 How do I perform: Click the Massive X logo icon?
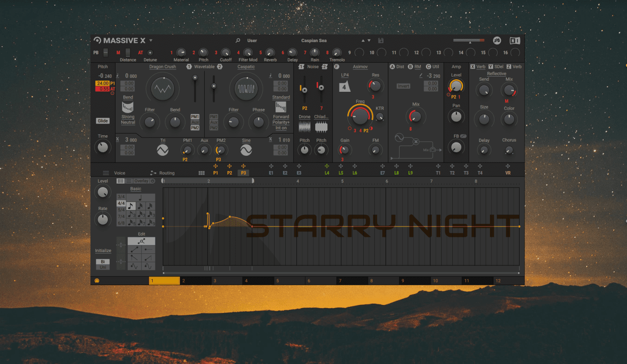pos(97,40)
